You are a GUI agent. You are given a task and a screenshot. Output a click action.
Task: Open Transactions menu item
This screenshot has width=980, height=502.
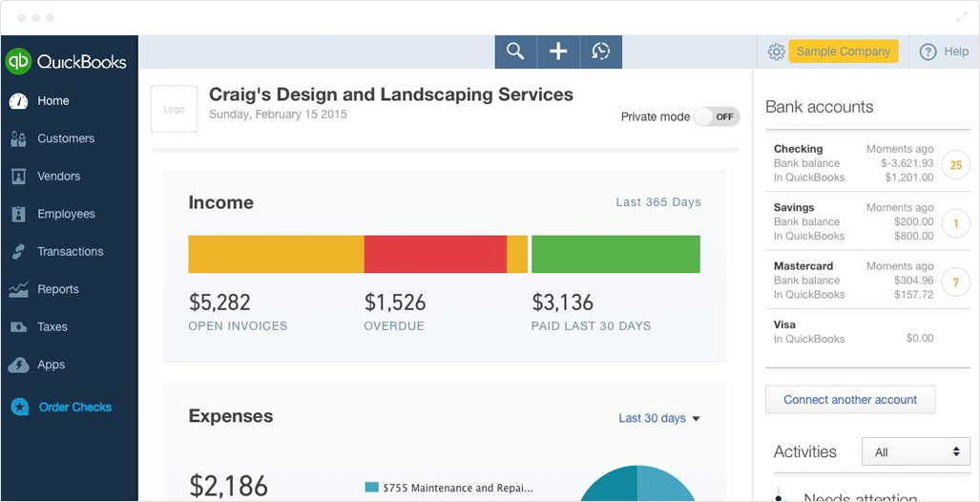(70, 251)
